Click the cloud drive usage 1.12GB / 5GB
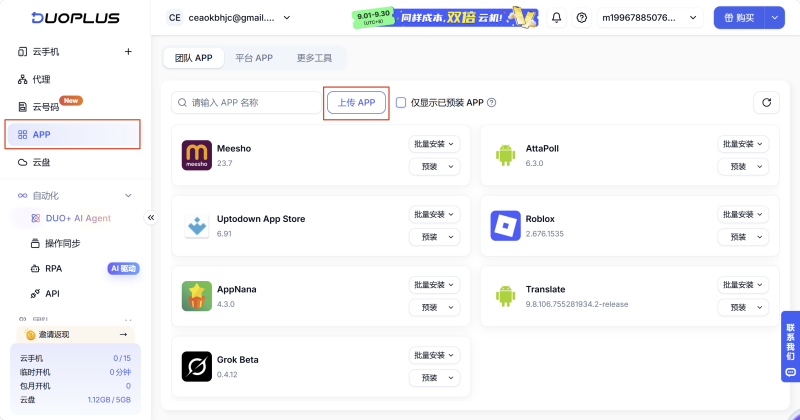 (109, 400)
